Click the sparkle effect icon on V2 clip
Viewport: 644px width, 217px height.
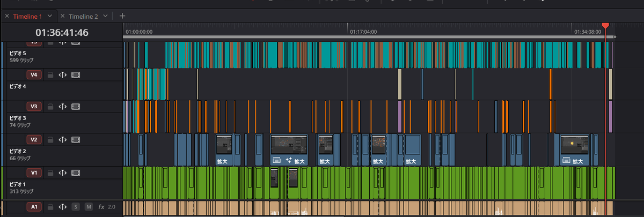[x=289, y=160]
